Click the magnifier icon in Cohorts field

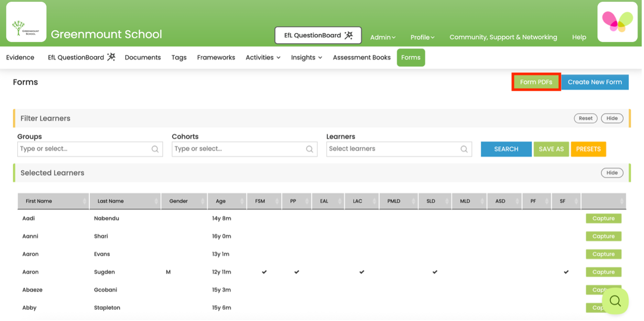(x=309, y=149)
